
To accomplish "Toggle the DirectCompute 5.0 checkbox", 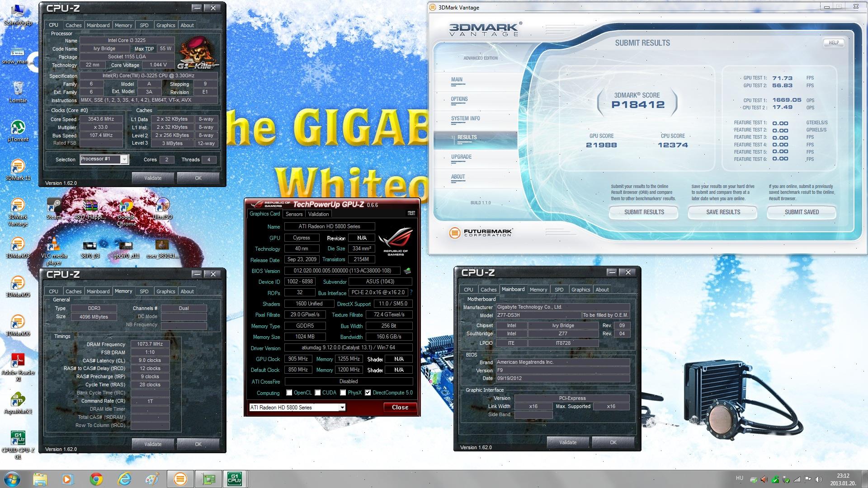I will 368,393.
